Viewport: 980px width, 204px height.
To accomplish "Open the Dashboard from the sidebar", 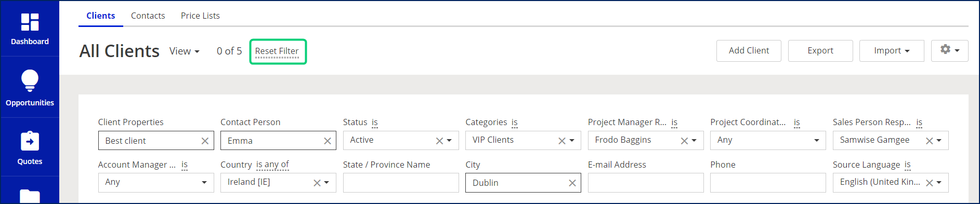I will tap(30, 29).
